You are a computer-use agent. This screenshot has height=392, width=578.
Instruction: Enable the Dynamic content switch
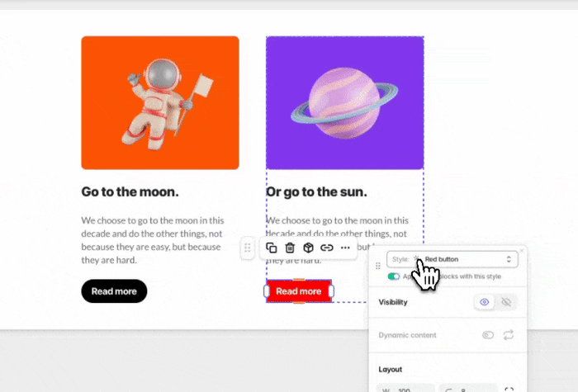(488, 335)
